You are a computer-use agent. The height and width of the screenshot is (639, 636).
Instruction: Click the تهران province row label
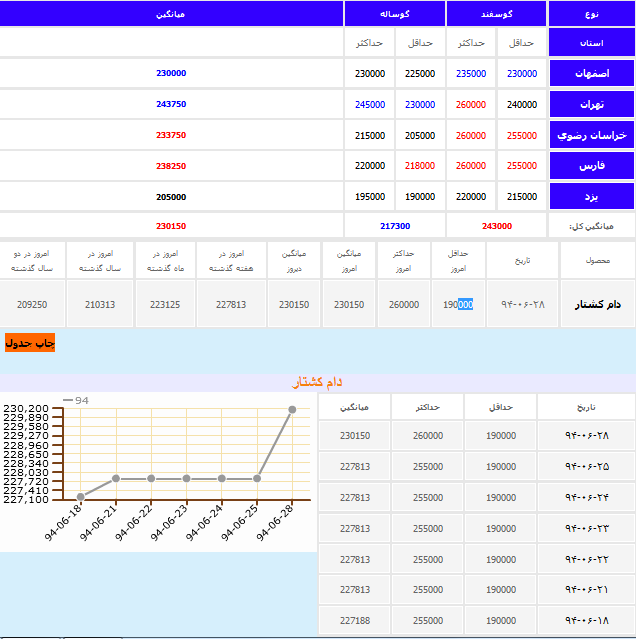pos(592,104)
